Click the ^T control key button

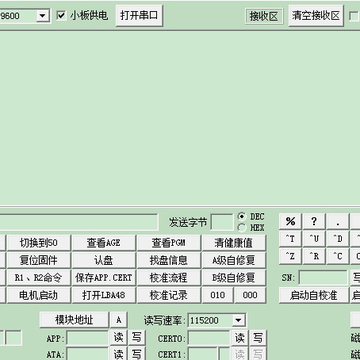click(290, 239)
